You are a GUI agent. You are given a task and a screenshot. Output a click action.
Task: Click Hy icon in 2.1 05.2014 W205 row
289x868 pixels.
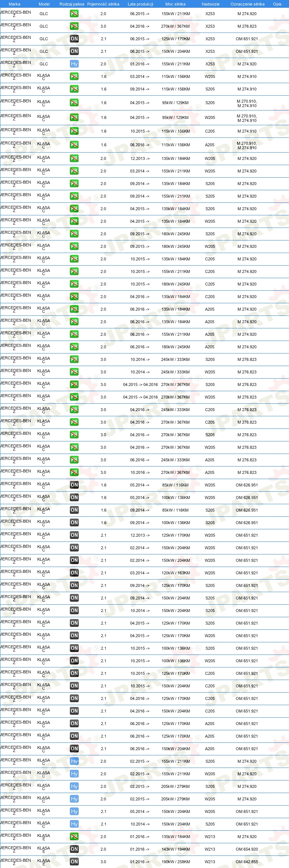tap(74, 811)
